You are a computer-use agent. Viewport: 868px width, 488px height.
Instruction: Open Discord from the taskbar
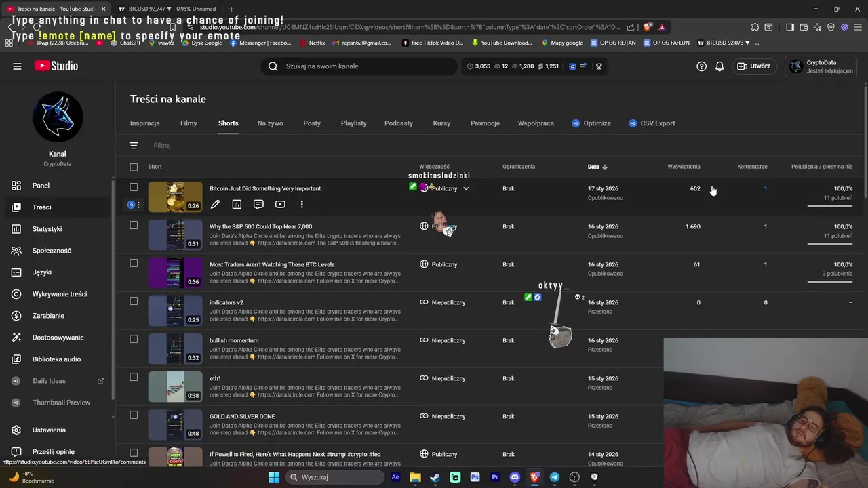[515, 477]
